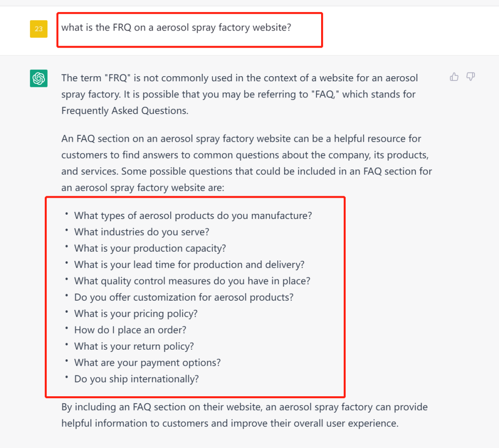Click "What is your return policy?"
Viewport: 499px width, 448px height.
point(134,346)
